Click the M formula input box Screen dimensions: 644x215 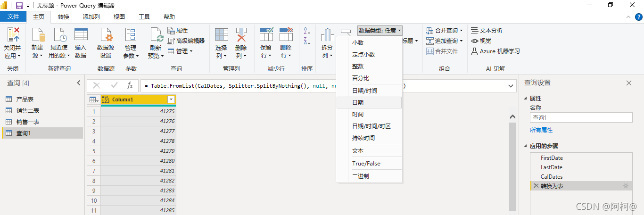point(328,86)
